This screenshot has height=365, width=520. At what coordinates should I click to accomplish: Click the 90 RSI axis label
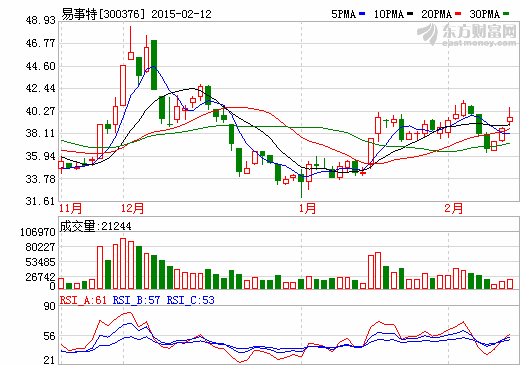pos(49,306)
